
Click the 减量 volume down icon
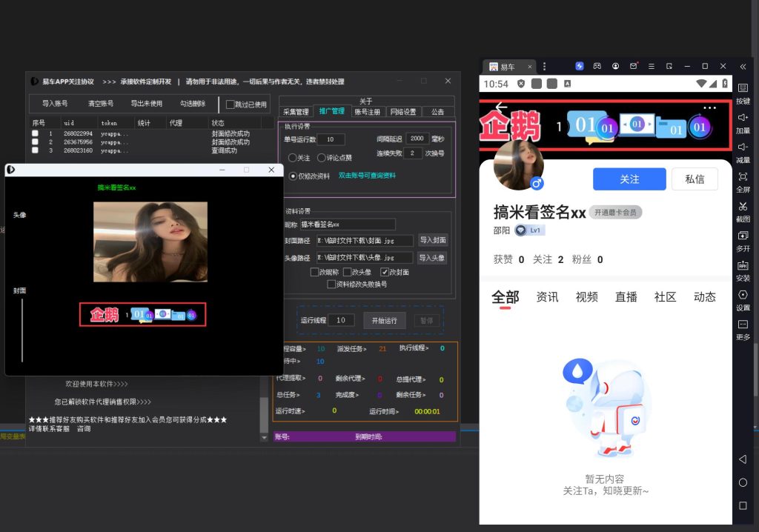click(x=743, y=147)
